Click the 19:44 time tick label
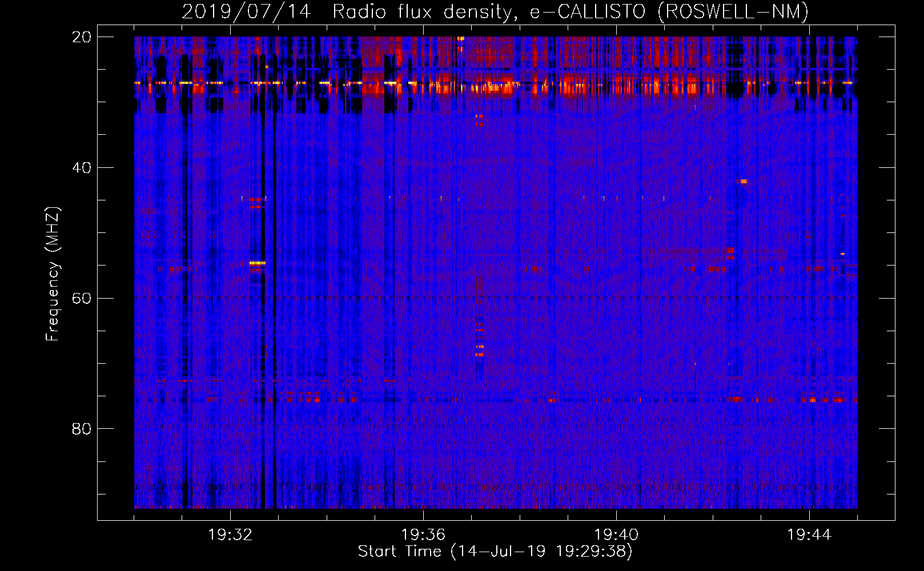924x571 pixels. pos(809,535)
